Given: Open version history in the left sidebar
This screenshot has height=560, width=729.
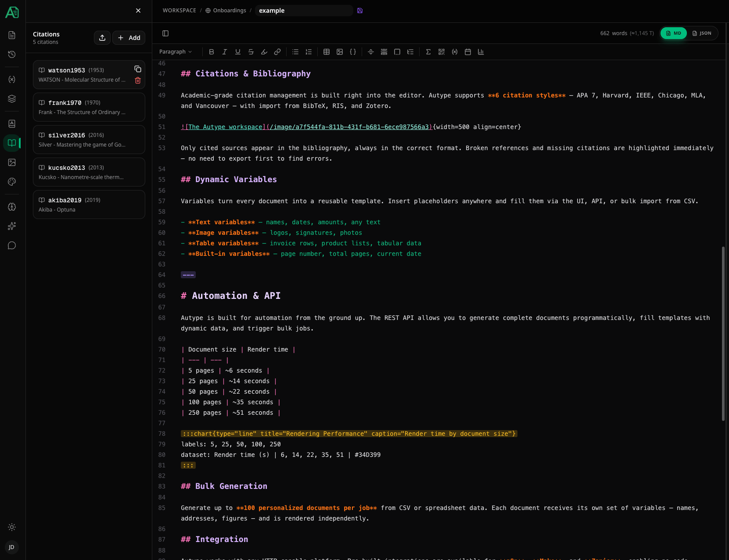Looking at the screenshot, I should tap(12, 54).
